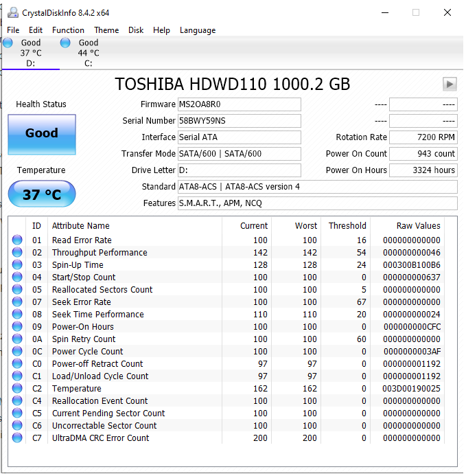This screenshot has height=476, width=466.
Task: Click status orb for Temperature attribute
Action: [17, 388]
